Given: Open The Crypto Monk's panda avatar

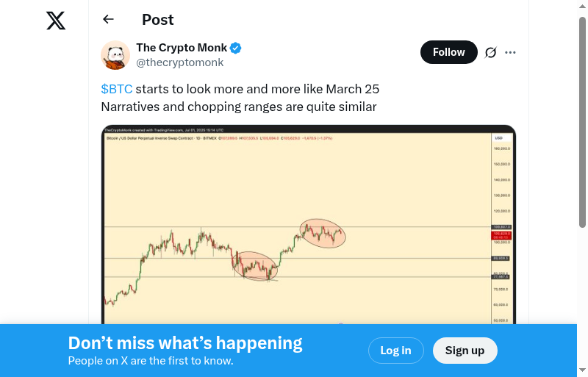Looking at the screenshot, I should (x=115, y=55).
